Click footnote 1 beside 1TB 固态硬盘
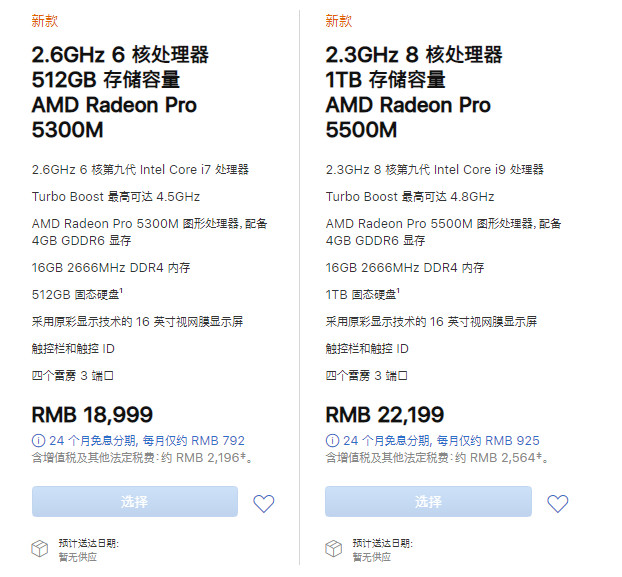The width and height of the screenshot is (622, 577). pyautogui.click(x=398, y=290)
